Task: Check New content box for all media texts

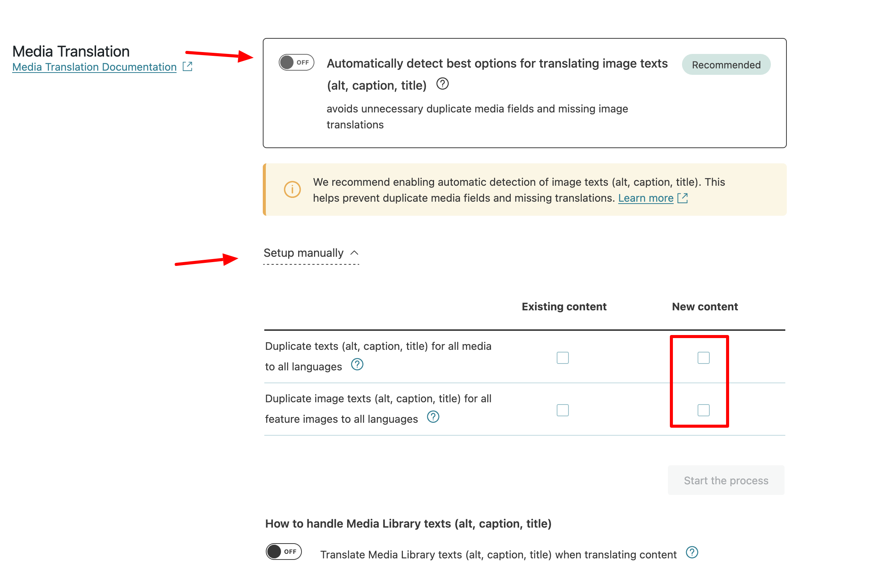Action: coord(703,358)
